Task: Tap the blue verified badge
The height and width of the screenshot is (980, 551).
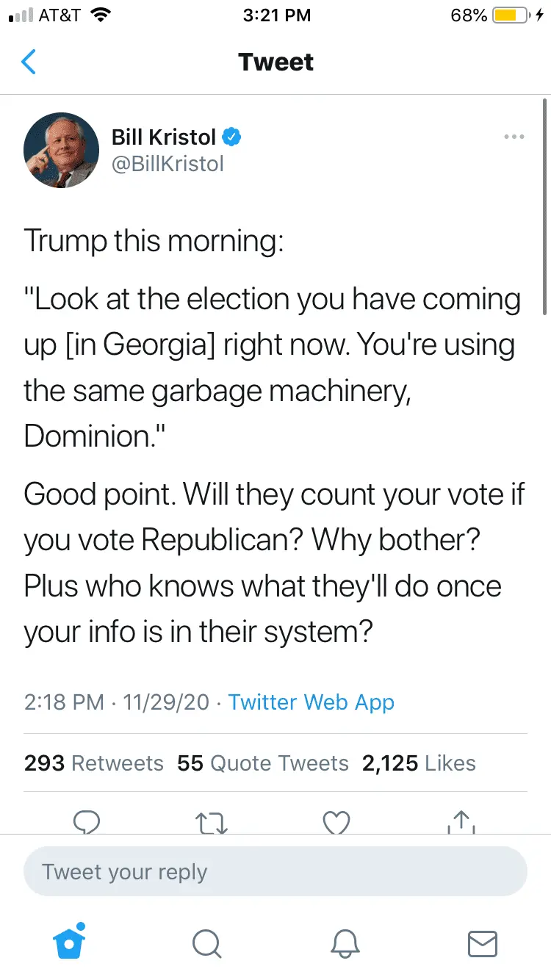Action: coord(232,137)
